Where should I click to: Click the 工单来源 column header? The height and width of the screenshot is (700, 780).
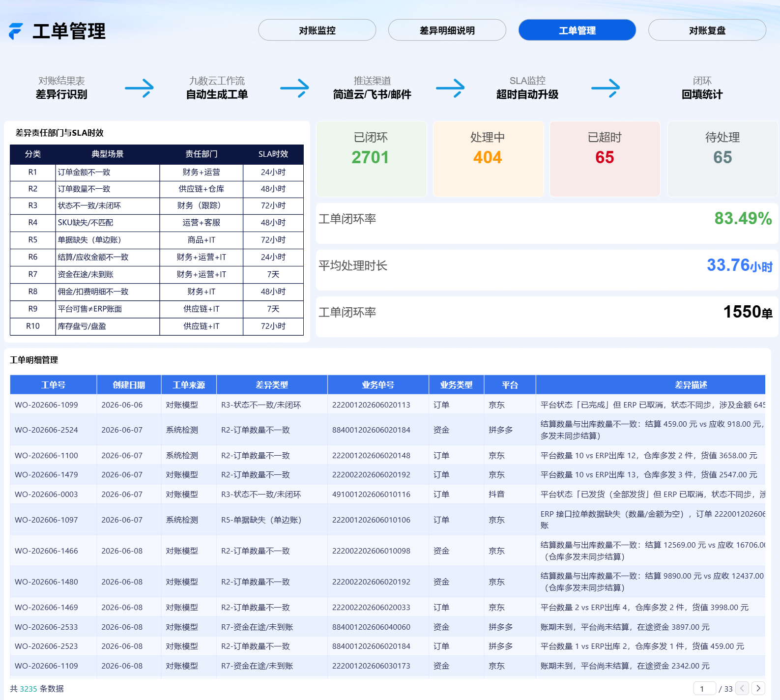(189, 385)
